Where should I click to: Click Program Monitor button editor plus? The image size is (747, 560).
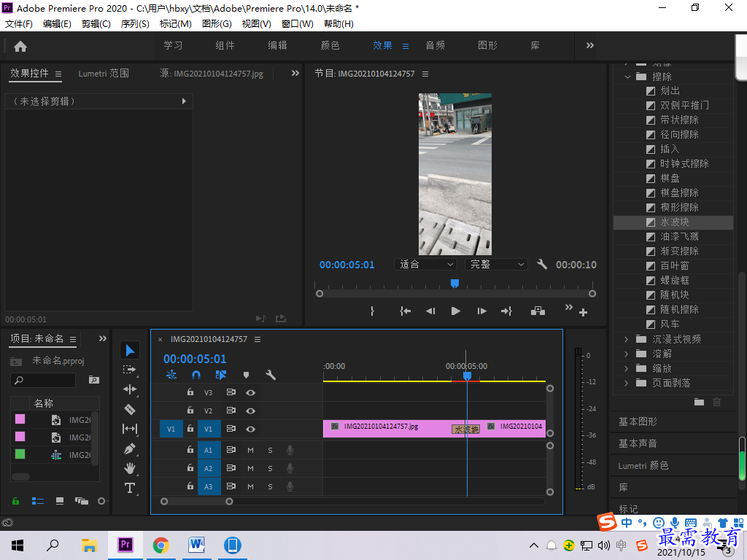pos(583,312)
